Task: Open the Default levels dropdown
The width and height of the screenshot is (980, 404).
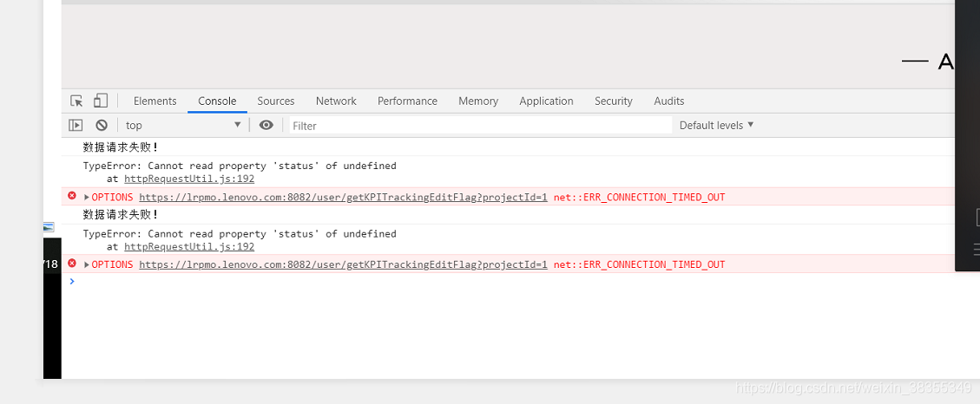Action: (717, 125)
